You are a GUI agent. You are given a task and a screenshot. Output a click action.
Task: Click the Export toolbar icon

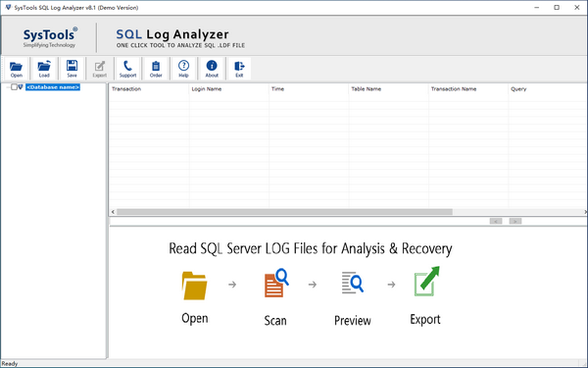[x=99, y=69]
